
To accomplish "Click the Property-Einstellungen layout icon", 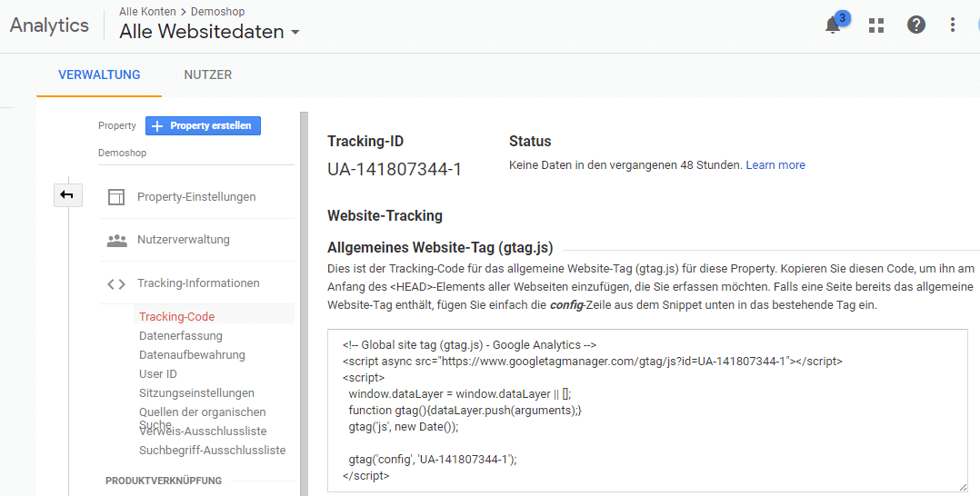I will tap(116, 197).
